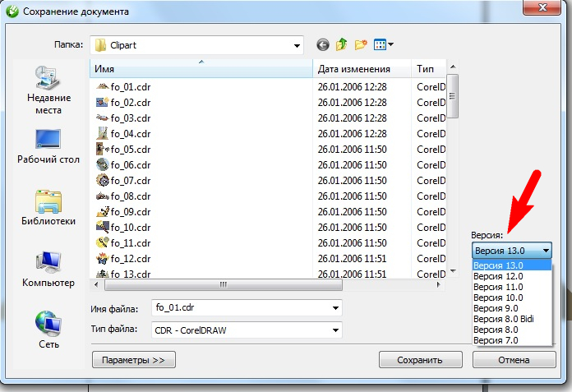Click date 26.01.2006 11:51 of fo_12.cdr
Screen dimensions: 572x392
[x=352, y=259]
